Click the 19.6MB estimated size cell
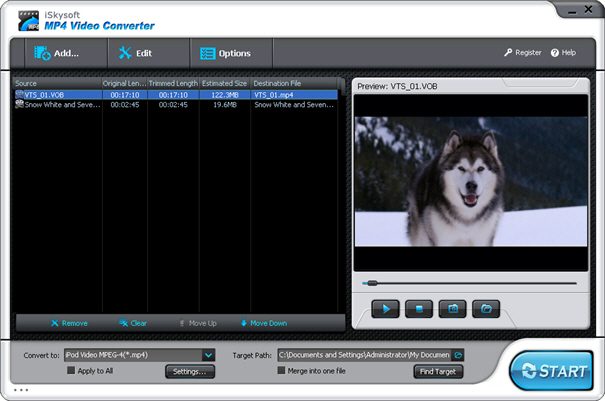Screen dimensions: 605x401 click(225, 105)
